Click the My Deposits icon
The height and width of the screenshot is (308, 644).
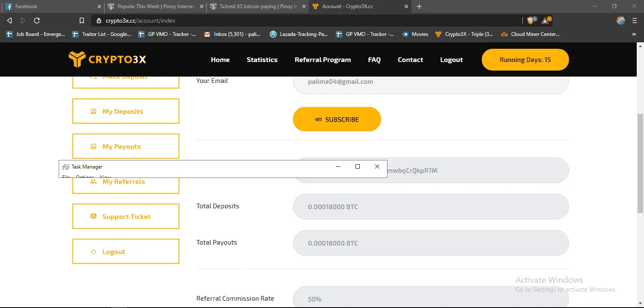tap(93, 111)
